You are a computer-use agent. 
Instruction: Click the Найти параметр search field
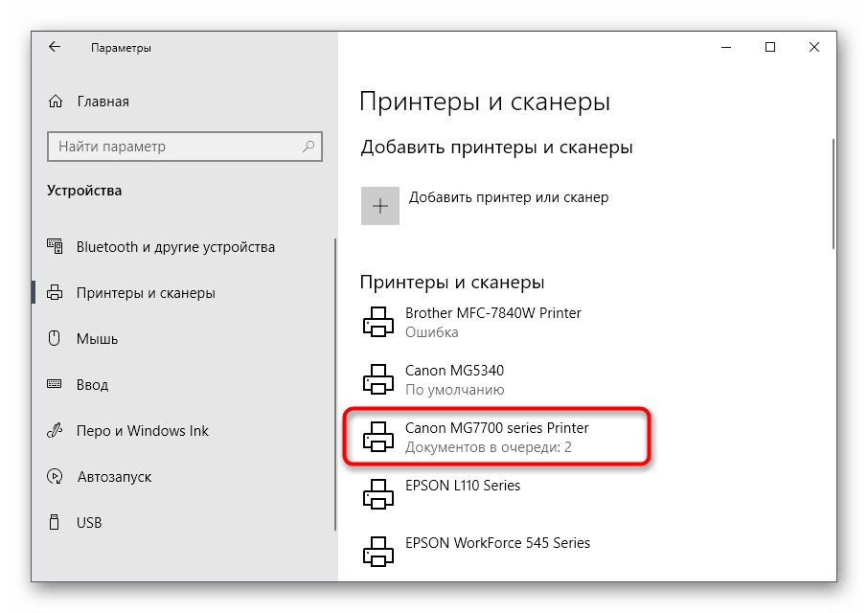[184, 147]
